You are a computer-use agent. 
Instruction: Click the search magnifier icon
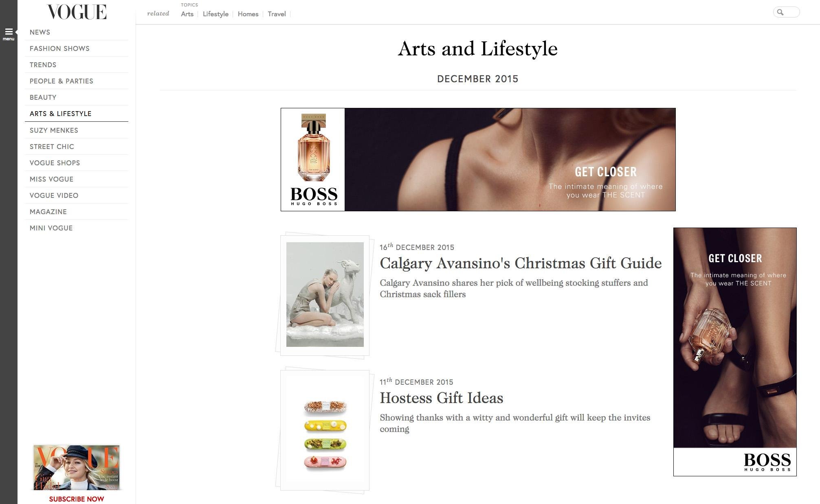click(x=780, y=12)
